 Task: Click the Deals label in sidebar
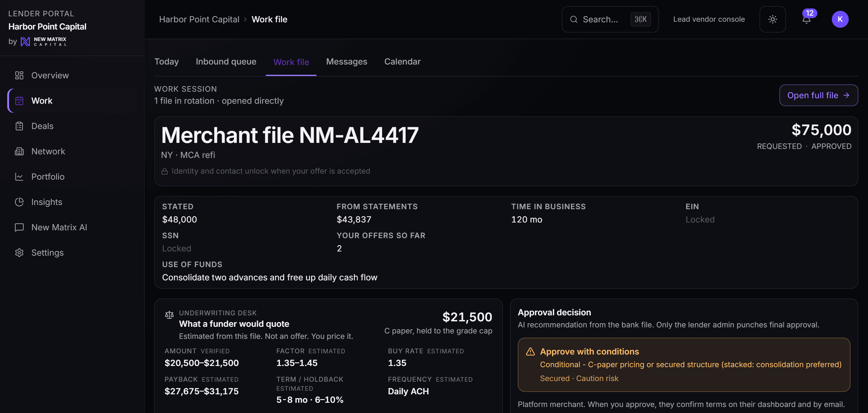(42, 126)
